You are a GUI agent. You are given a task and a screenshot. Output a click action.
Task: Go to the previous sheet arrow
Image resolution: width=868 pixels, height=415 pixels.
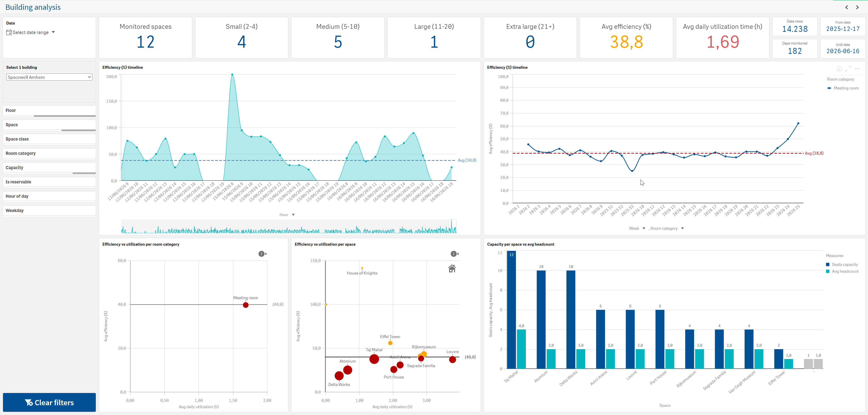[x=846, y=7]
